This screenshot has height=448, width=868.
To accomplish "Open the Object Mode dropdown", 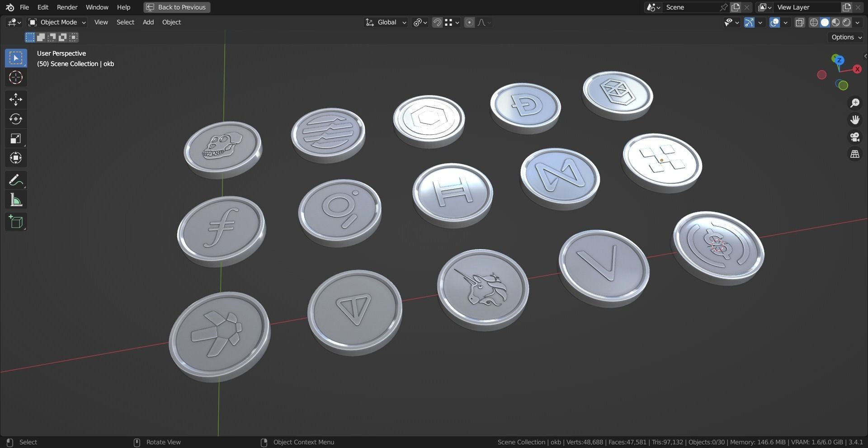I will tap(57, 22).
